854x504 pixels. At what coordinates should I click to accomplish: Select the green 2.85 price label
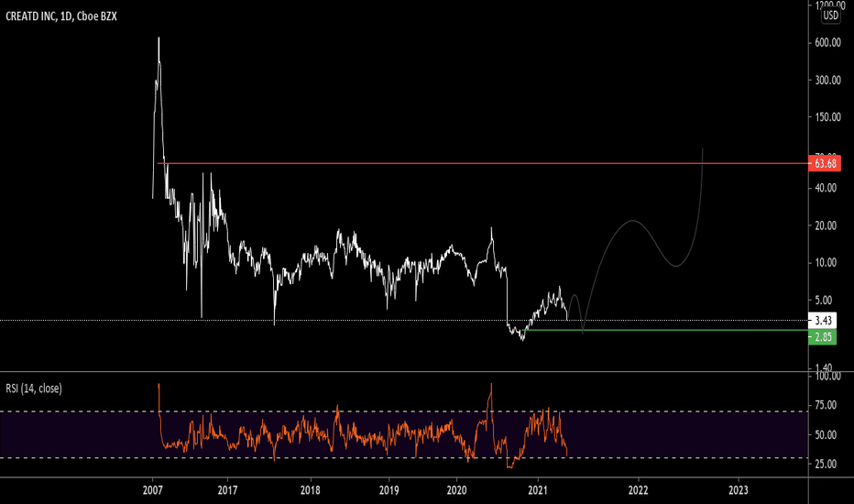(x=823, y=337)
